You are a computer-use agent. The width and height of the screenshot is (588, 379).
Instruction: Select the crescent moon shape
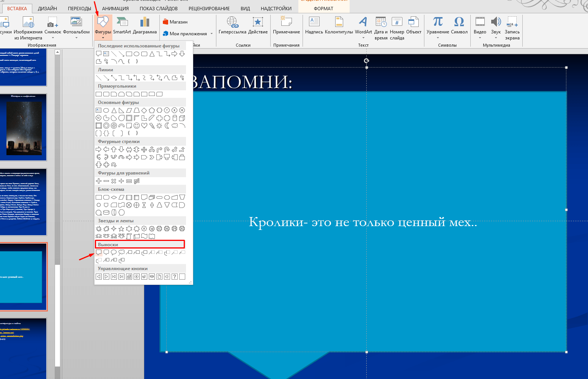click(x=167, y=126)
